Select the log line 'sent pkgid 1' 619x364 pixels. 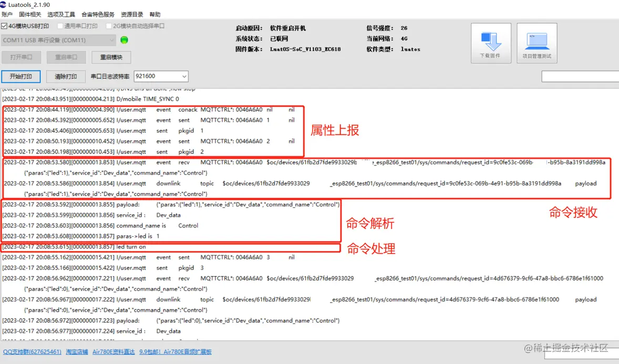[104, 130]
